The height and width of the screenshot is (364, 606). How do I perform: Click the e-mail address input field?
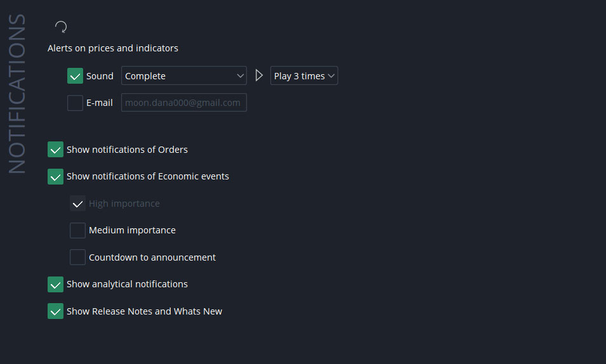[x=183, y=103]
